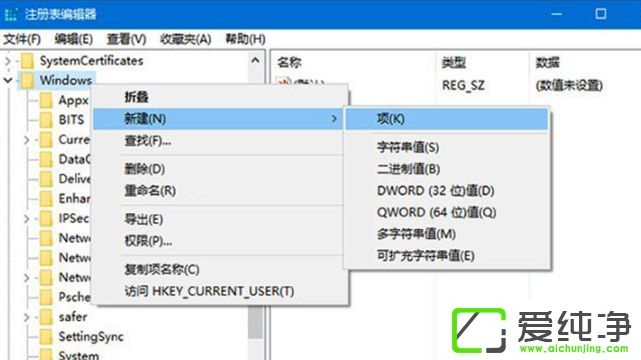Select 可扩充字符串值(E) in the submenu
Screen dimensions: 641x360
click(x=446, y=256)
